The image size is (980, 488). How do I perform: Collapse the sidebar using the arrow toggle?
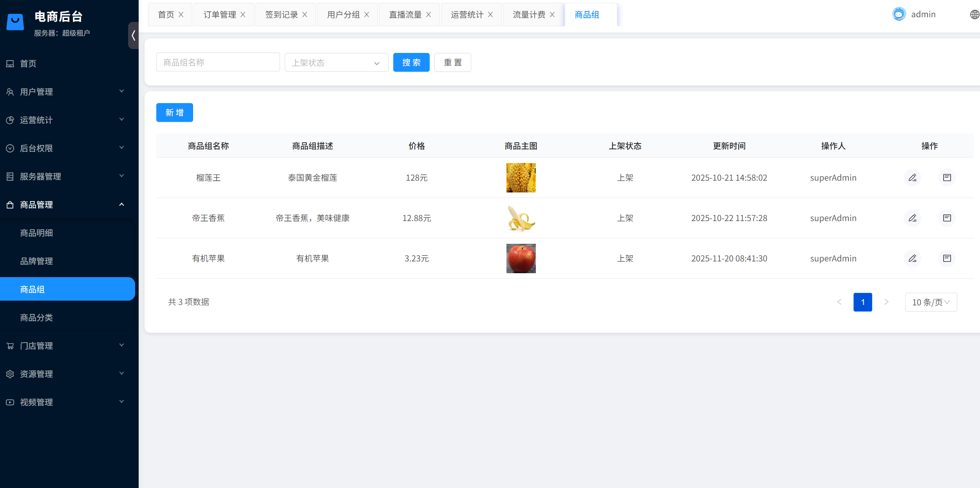tap(133, 35)
